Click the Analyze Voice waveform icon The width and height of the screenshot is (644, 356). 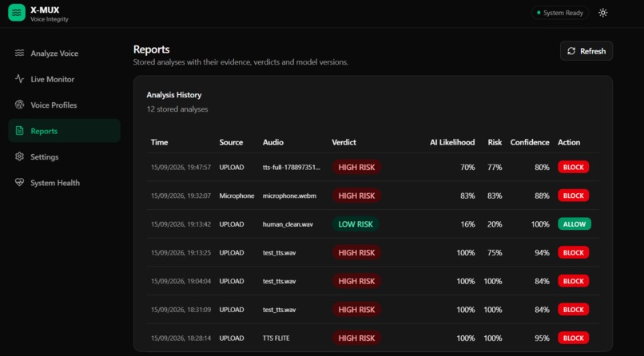click(x=19, y=53)
